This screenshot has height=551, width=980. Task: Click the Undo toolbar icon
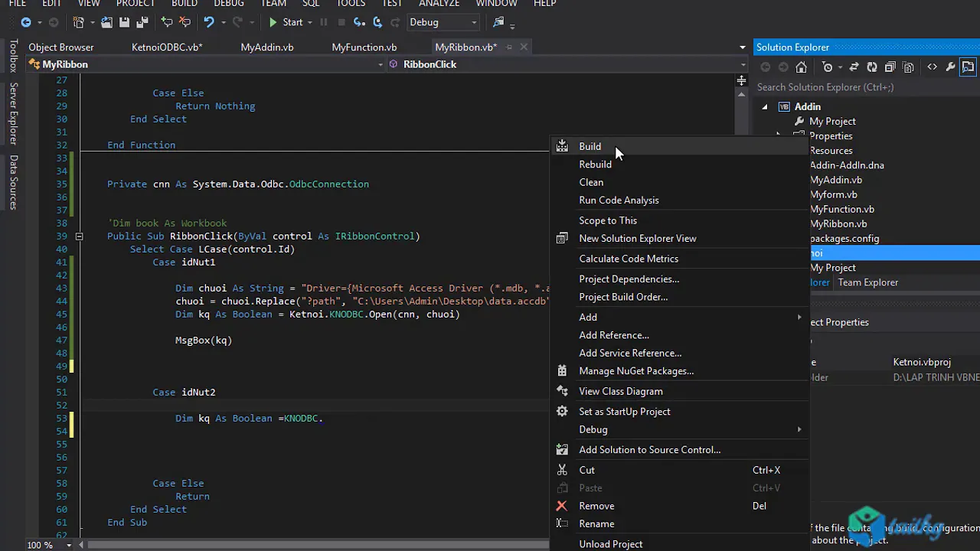click(208, 22)
